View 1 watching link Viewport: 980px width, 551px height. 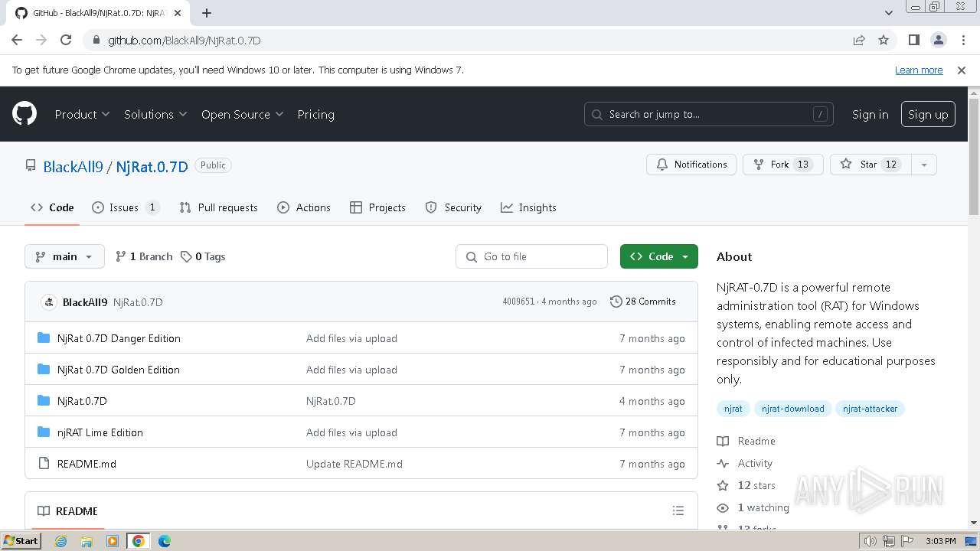(753, 507)
